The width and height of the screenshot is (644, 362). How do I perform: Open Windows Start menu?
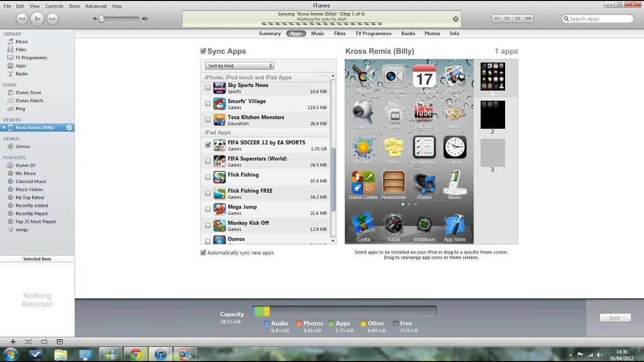pos(11,354)
